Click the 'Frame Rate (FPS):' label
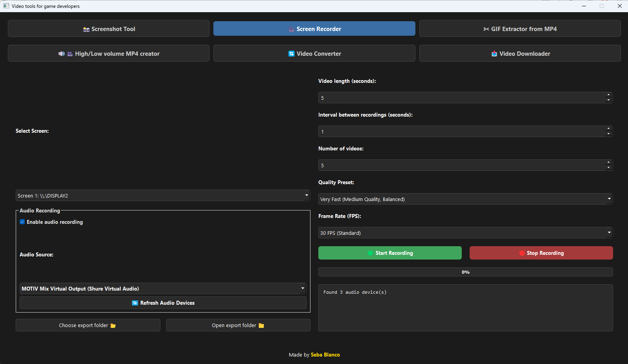Screen dimensions: 628x364 tap(340, 216)
